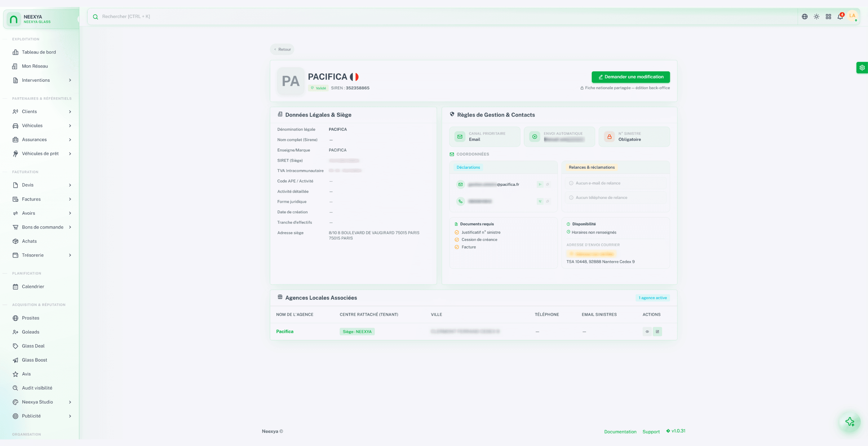Open the Support footer link

651,432
